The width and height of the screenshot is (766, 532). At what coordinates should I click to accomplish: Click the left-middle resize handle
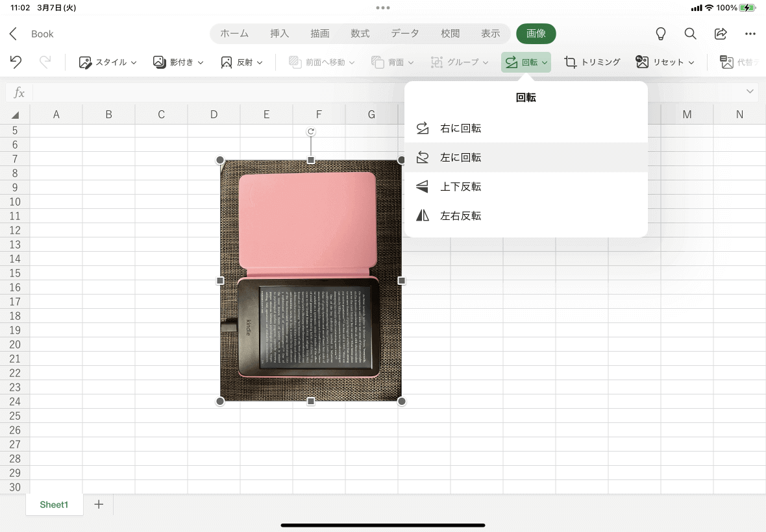[220, 281]
